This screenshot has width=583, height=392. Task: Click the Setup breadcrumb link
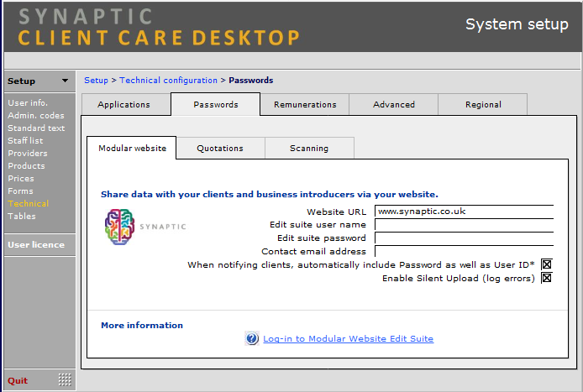click(96, 81)
